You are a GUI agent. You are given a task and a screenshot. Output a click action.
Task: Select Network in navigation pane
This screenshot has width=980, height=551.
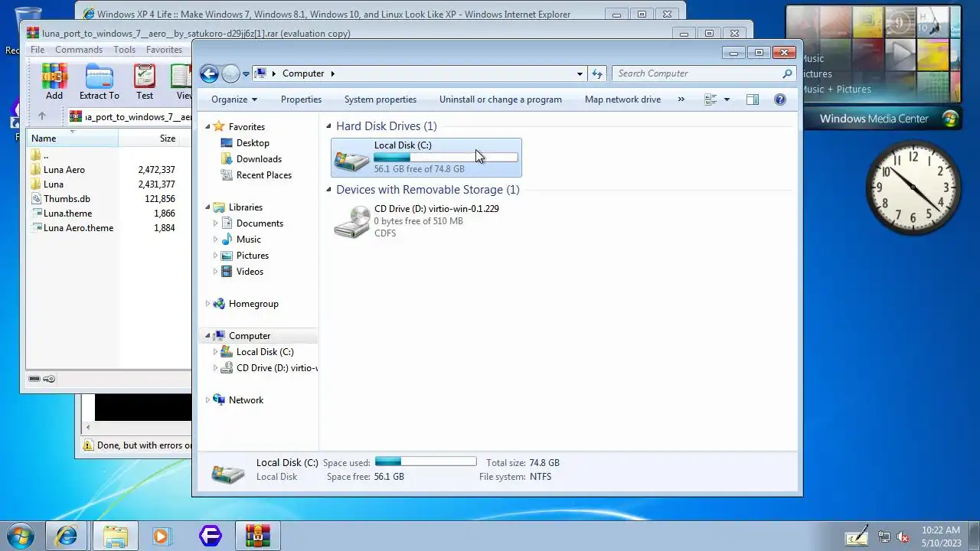tap(246, 400)
